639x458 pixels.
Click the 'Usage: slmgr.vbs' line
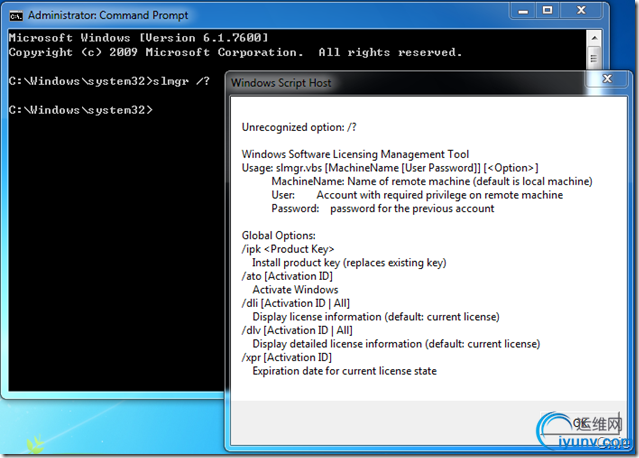pos(390,167)
